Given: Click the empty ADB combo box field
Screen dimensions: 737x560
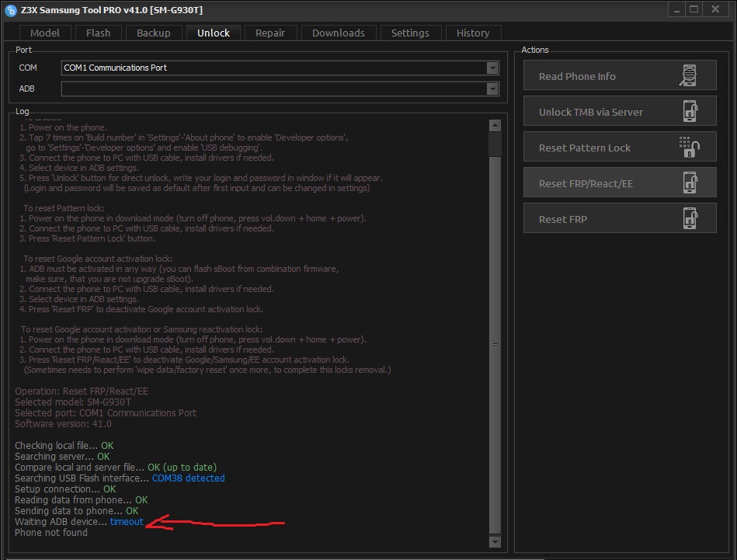Looking at the screenshot, I should [x=280, y=89].
